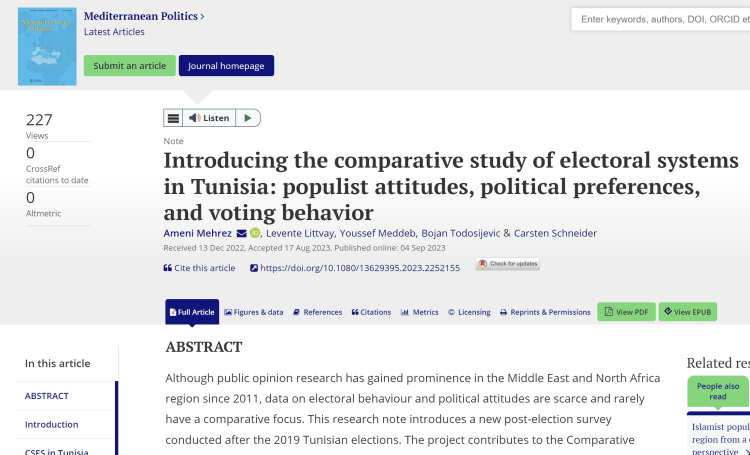
Task: View the article EPUB
Action: click(688, 312)
